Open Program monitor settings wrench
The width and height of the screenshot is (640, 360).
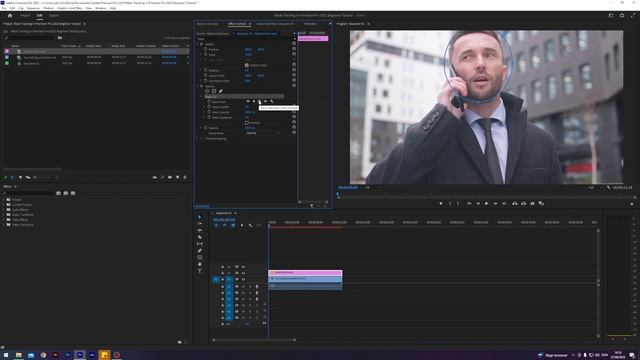click(x=608, y=187)
